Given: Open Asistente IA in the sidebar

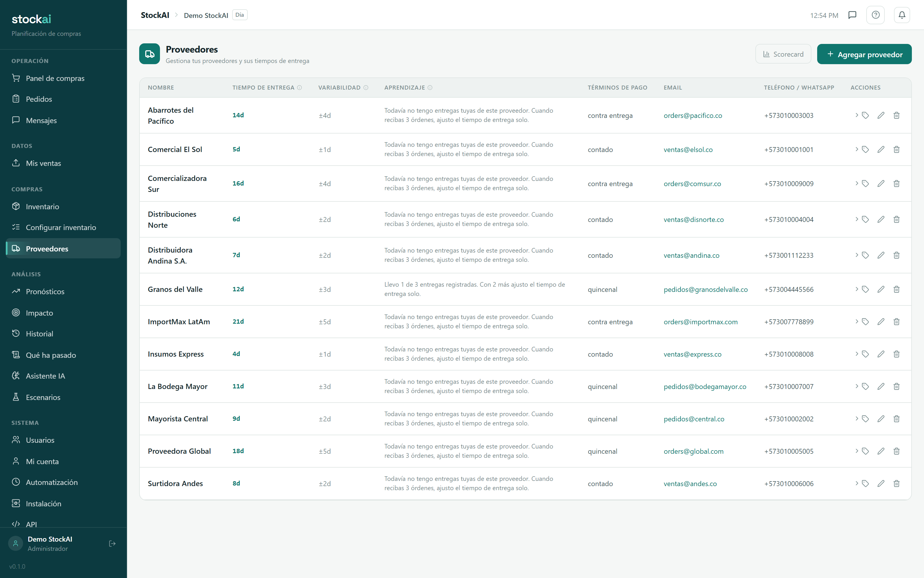Looking at the screenshot, I should (x=64, y=376).
